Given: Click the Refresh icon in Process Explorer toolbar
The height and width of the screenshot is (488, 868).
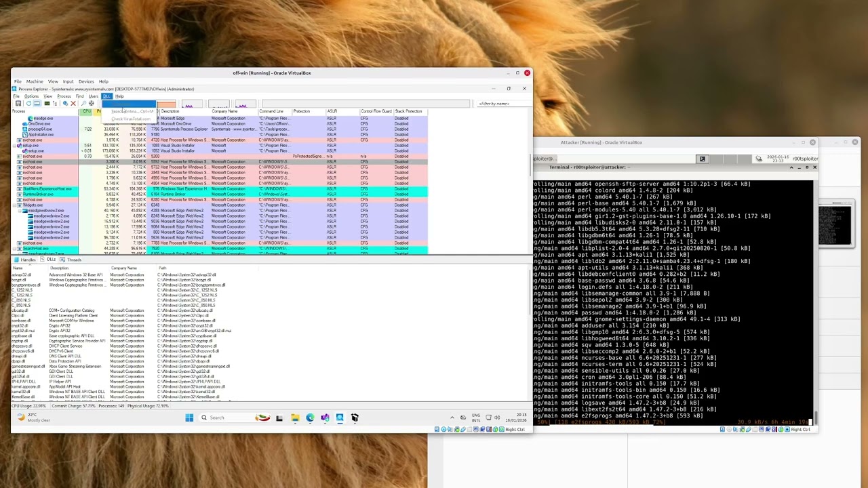Looking at the screenshot, I should 28,103.
